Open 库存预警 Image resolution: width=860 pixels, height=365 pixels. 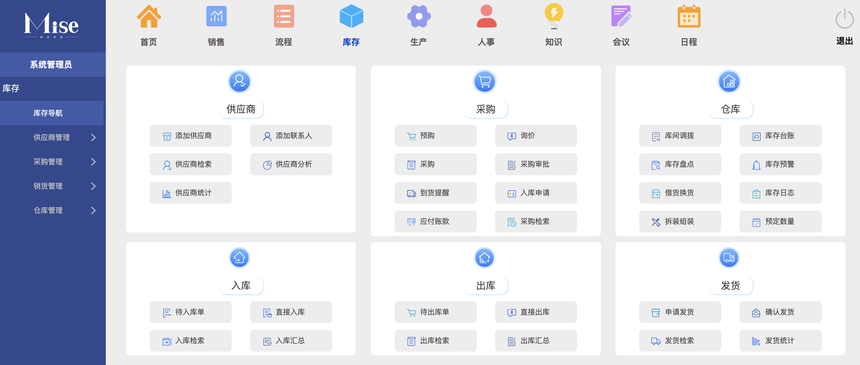click(x=780, y=164)
